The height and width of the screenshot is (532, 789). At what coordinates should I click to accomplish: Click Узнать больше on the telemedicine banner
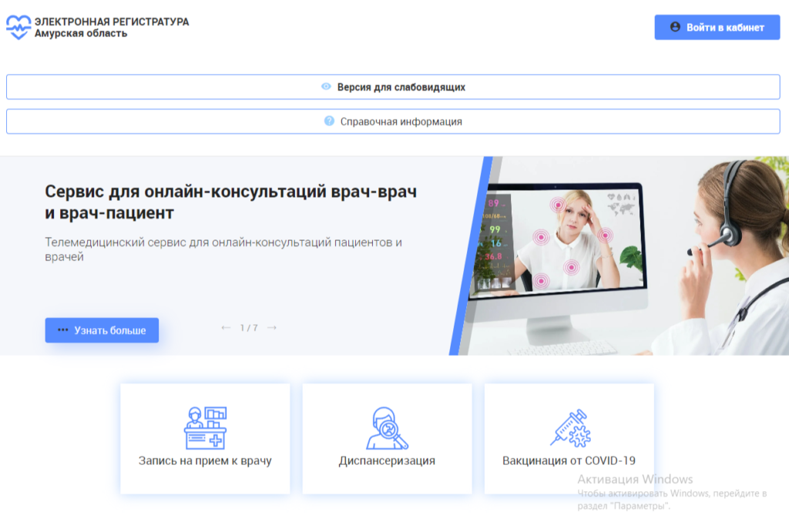[102, 330]
